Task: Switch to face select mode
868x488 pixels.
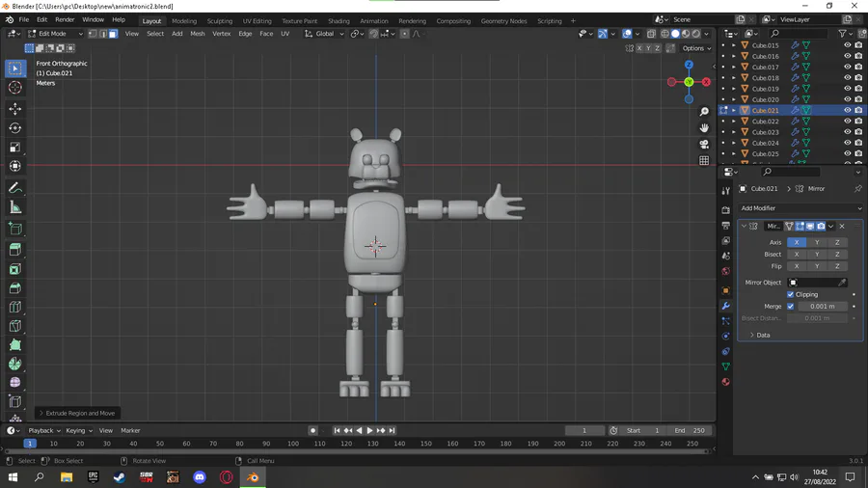Action: point(113,34)
